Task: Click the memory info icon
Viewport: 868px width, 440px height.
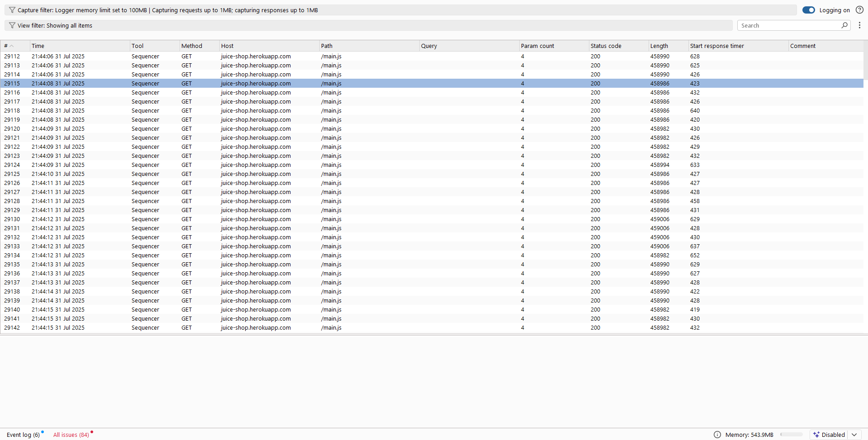Action: pos(717,435)
